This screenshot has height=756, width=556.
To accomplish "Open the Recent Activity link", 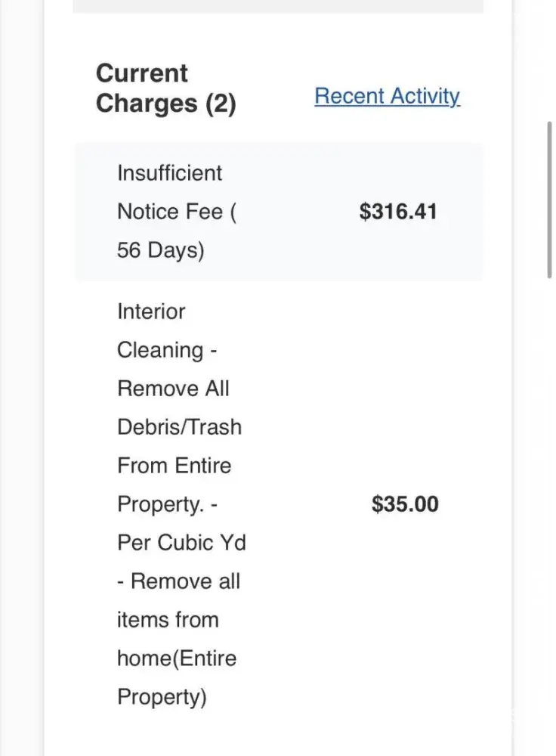I will point(387,97).
